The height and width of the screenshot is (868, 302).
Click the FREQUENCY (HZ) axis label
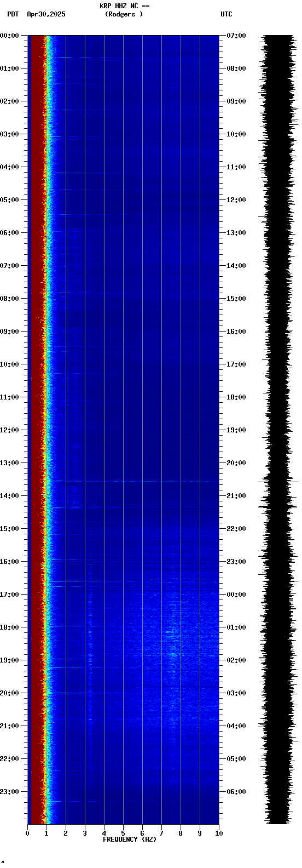pos(130,840)
